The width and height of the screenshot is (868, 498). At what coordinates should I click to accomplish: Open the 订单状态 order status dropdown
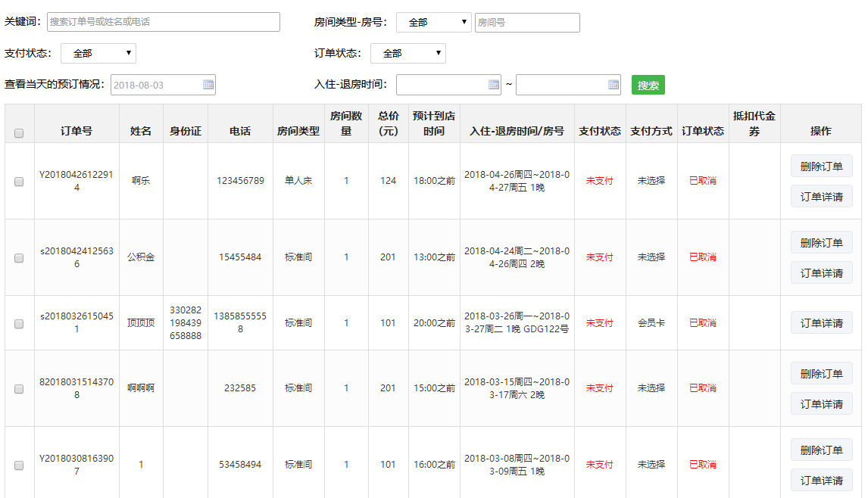tap(407, 54)
